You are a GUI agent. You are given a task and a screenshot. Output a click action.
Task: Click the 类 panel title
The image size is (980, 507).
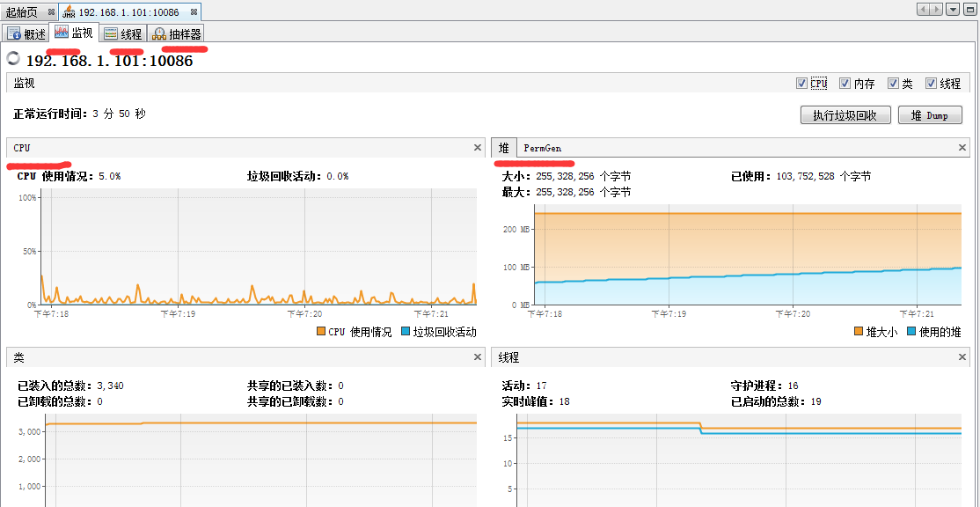(x=19, y=357)
